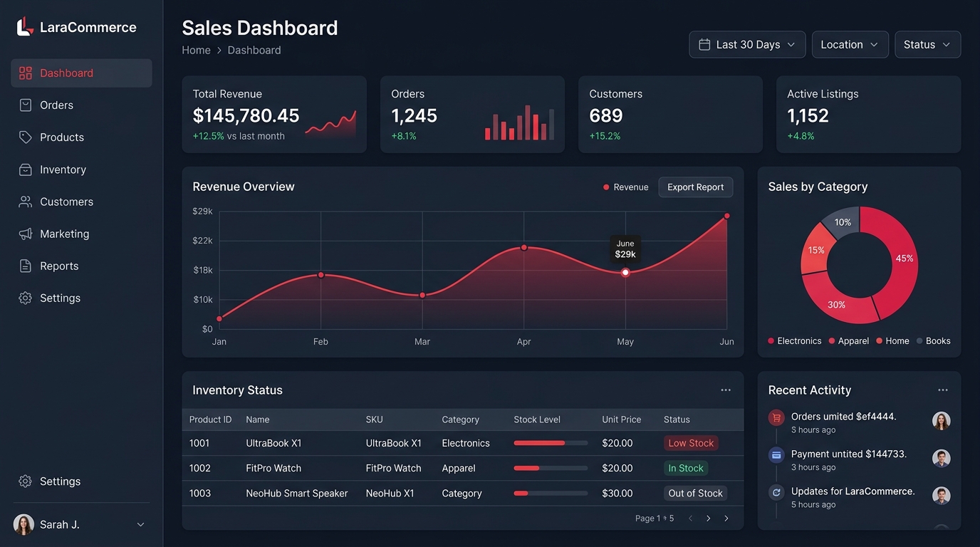Open Reports in the sidebar
The image size is (980, 547).
(81, 266)
